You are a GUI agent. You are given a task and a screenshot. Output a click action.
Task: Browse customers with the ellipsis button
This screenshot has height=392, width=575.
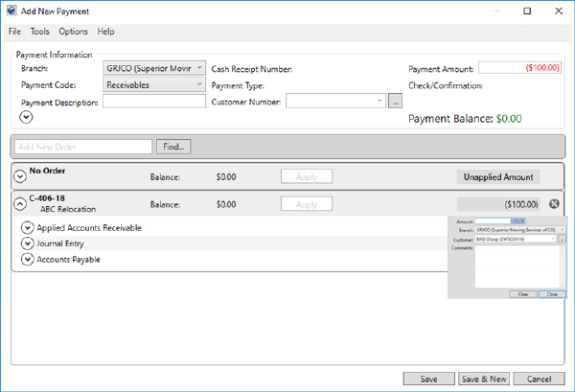(394, 101)
